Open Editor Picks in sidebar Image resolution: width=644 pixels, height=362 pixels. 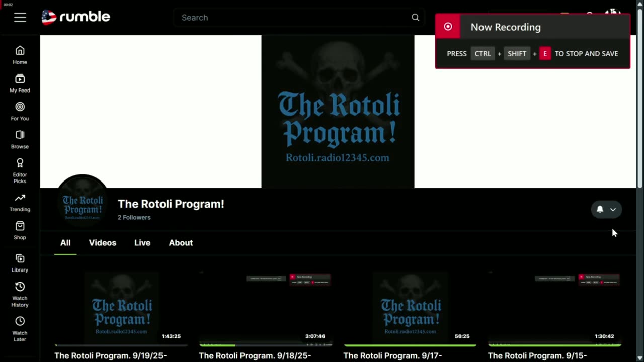(x=20, y=171)
